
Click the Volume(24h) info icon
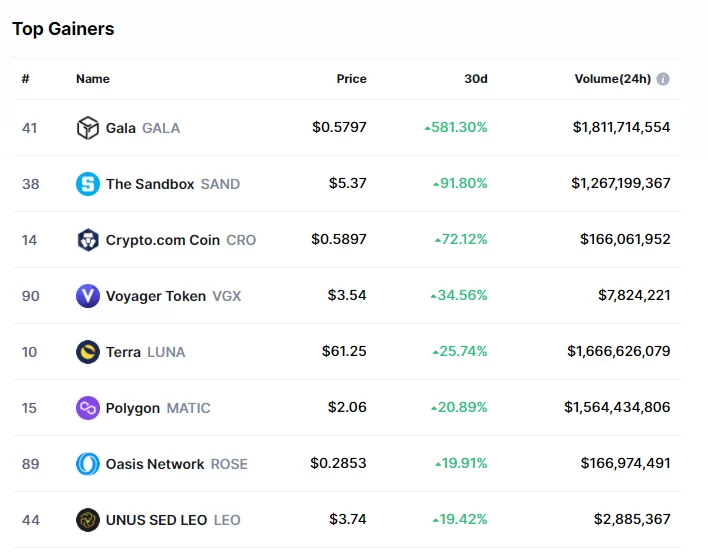pos(663,79)
